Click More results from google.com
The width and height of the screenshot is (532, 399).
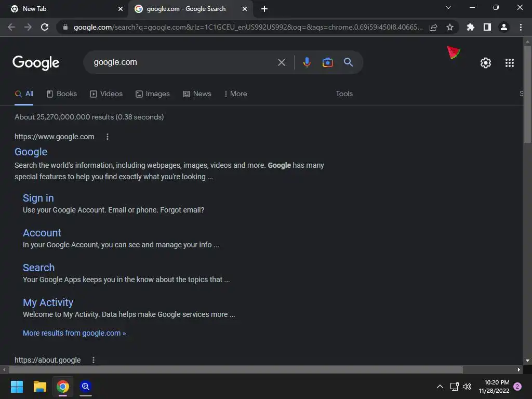click(74, 333)
